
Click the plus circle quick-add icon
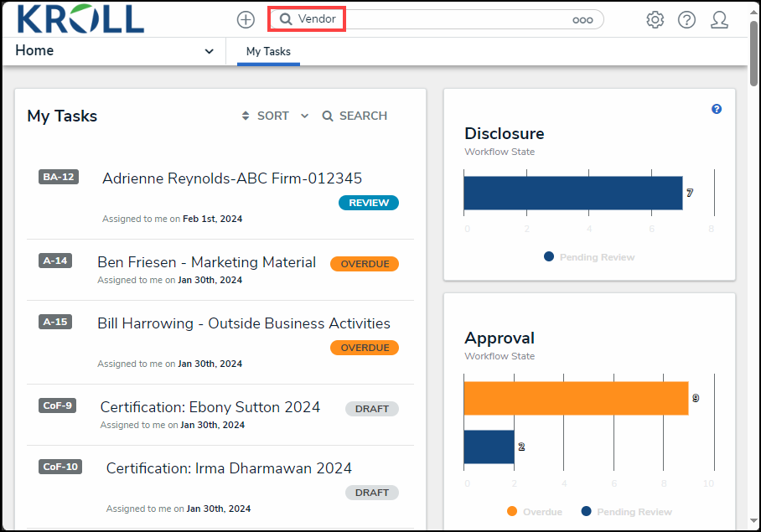tap(246, 20)
